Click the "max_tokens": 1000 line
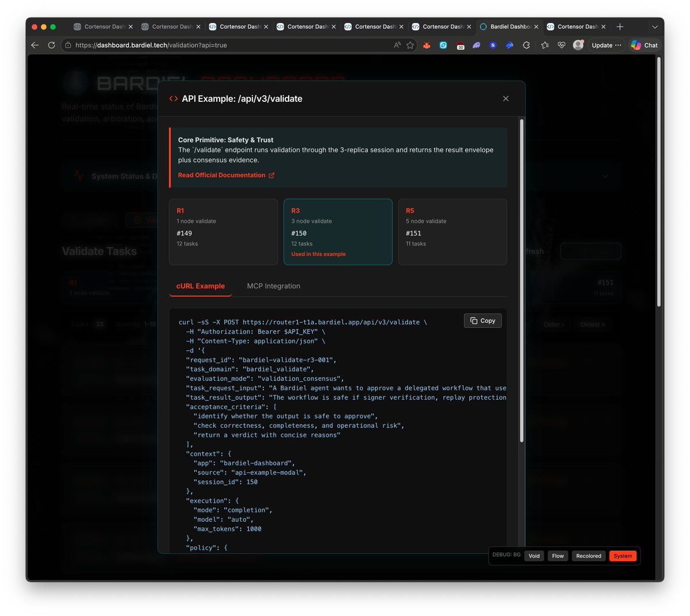 pos(227,529)
